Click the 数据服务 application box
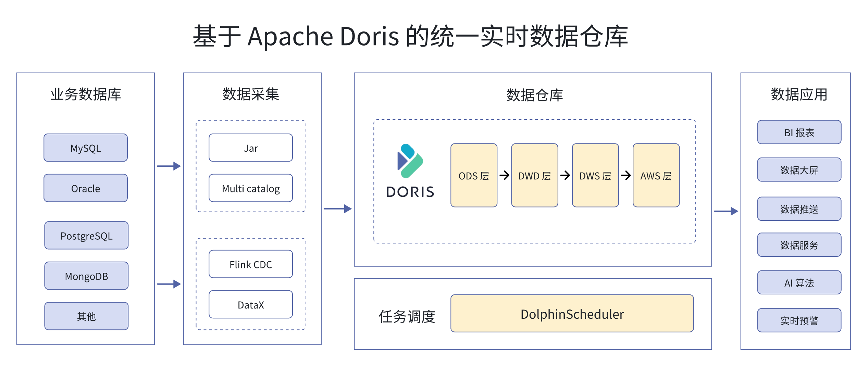Viewport: 868px width, 367px height. (799, 244)
